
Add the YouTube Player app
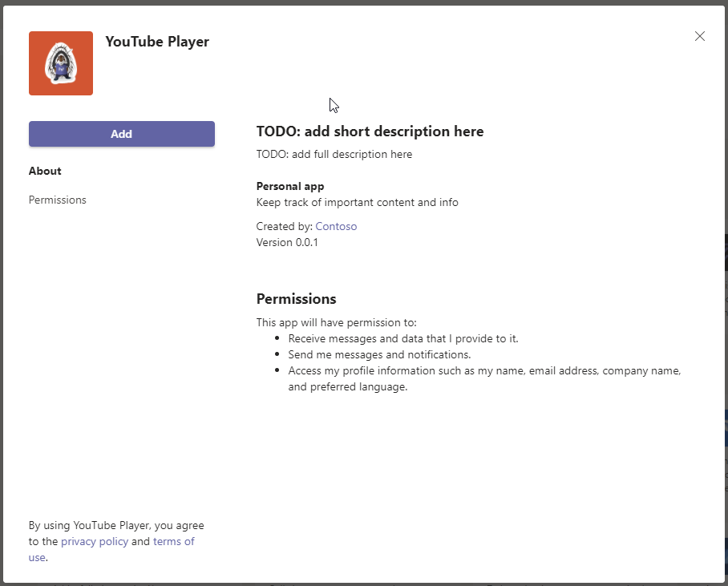click(x=122, y=134)
